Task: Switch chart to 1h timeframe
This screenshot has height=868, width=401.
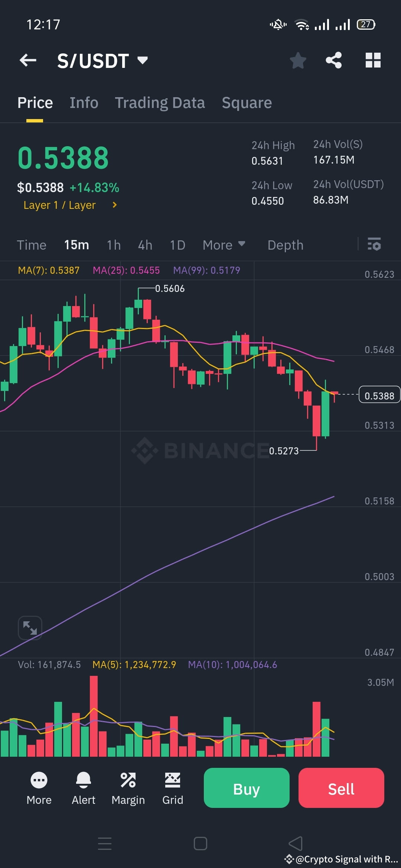Action: [113, 245]
